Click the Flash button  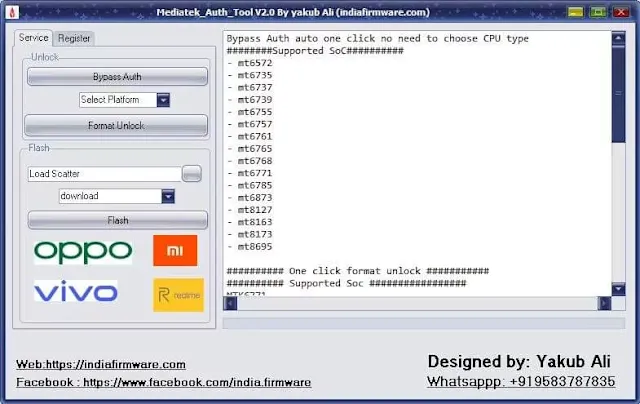pos(118,220)
